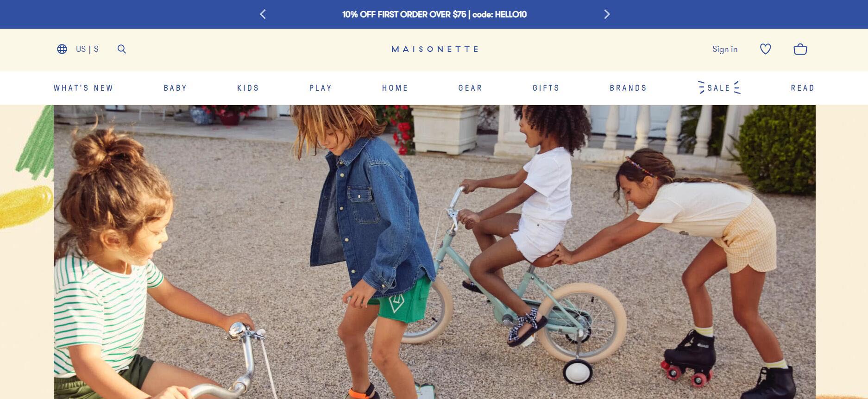Show next promo banner message
This screenshot has height=399, width=868.
point(607,14)
